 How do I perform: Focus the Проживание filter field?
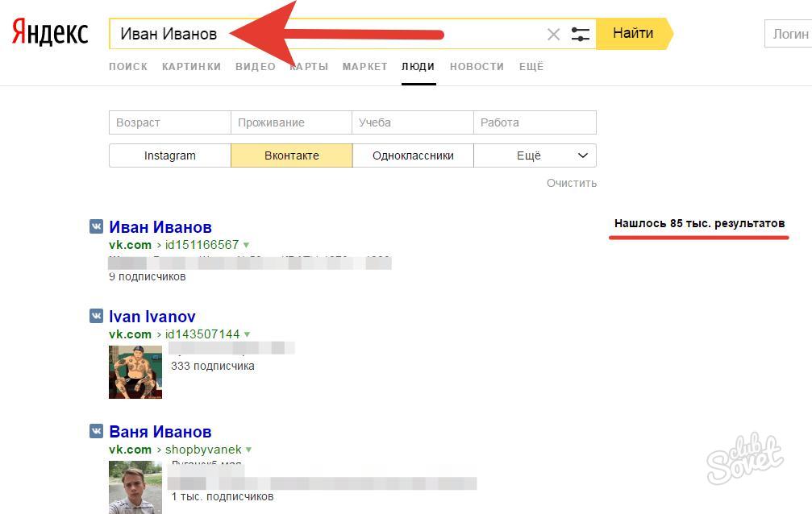pyautogui.click(x=292, y=122)
